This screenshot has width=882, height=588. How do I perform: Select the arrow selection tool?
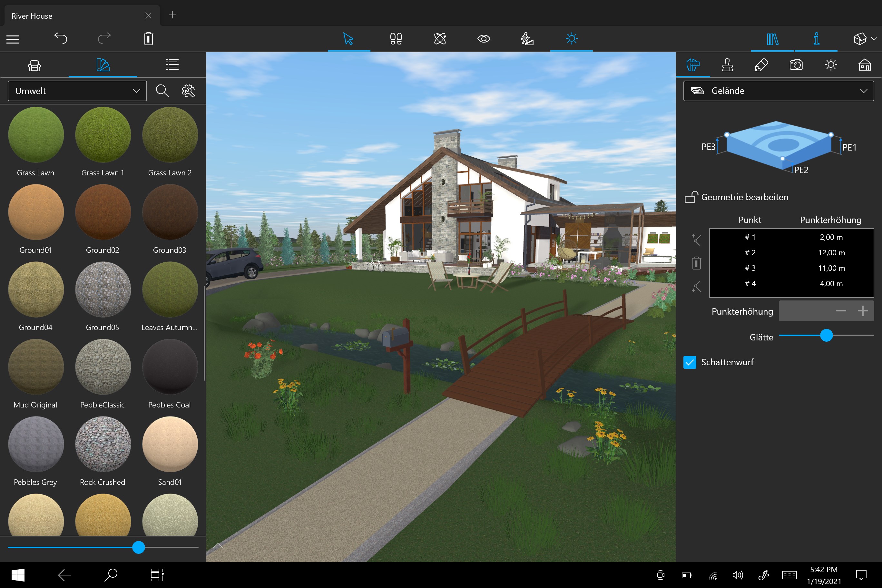pos(348,39)
